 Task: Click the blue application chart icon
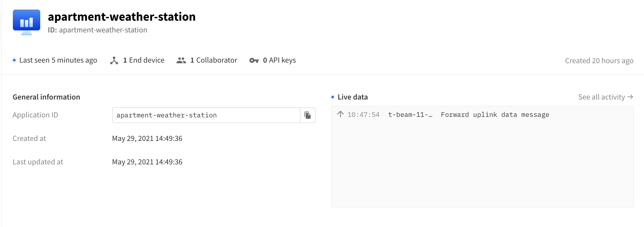[27, 22]
